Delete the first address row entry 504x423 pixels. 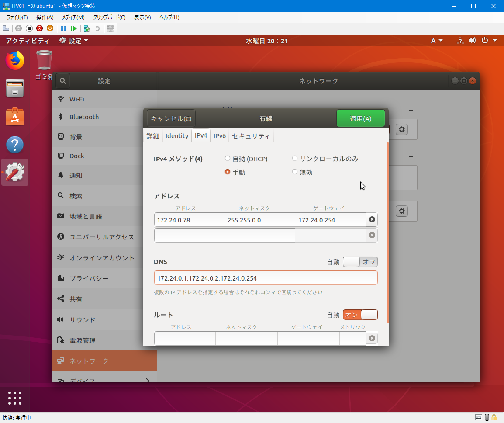coord(372,219)
